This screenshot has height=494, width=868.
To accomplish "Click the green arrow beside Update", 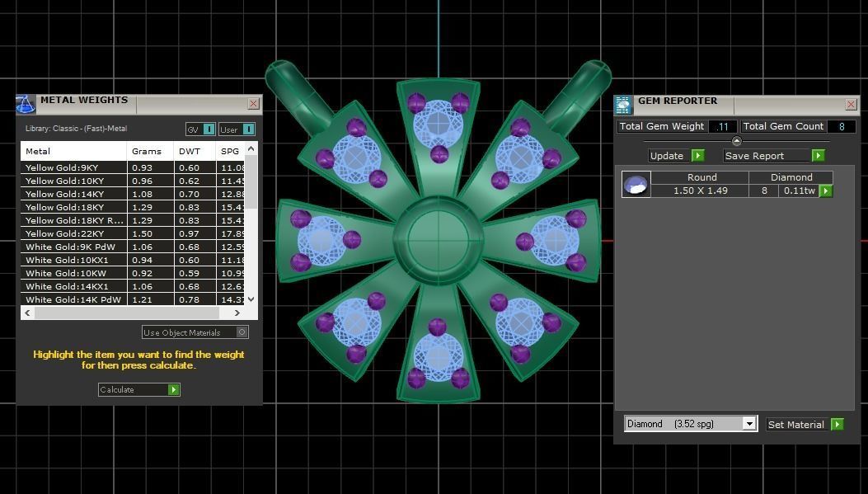I will (698, 156).
